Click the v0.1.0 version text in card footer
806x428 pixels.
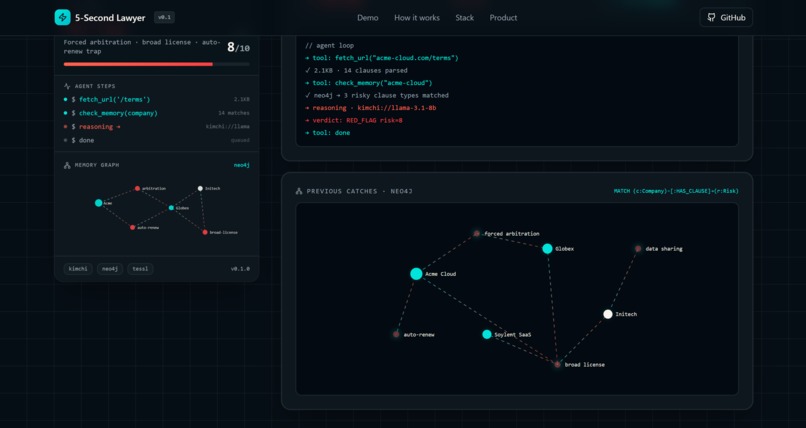pos(240,269)
